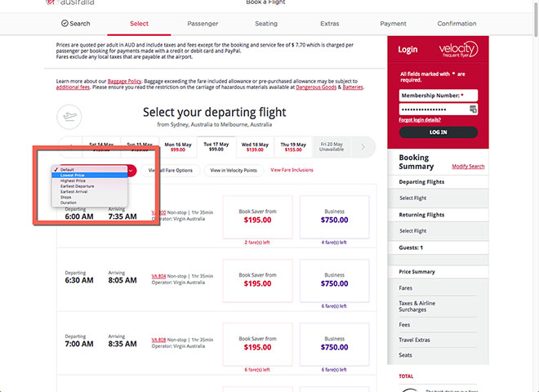Click View in Velocity Points button

(234, 171)
